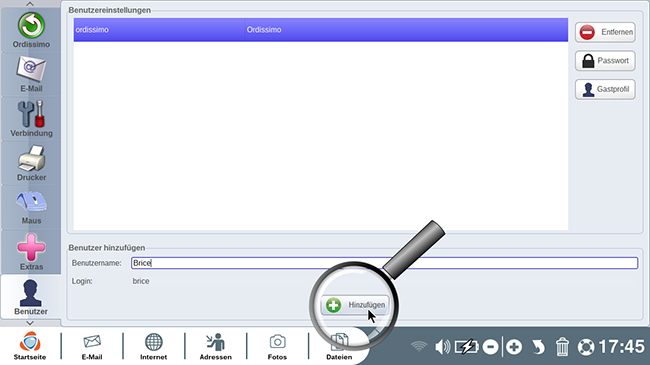The width and height of the screenshot is (650, 365).
Task: Open Fotos from the bottom bar
Action: tap(277, 346)
